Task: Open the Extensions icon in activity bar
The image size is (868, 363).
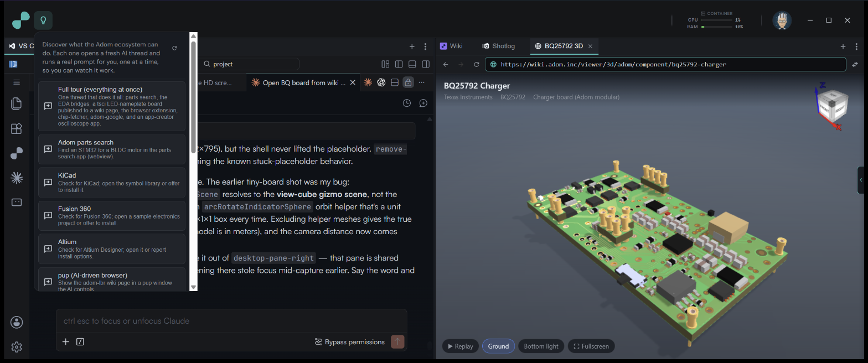Action: (17, 128)
